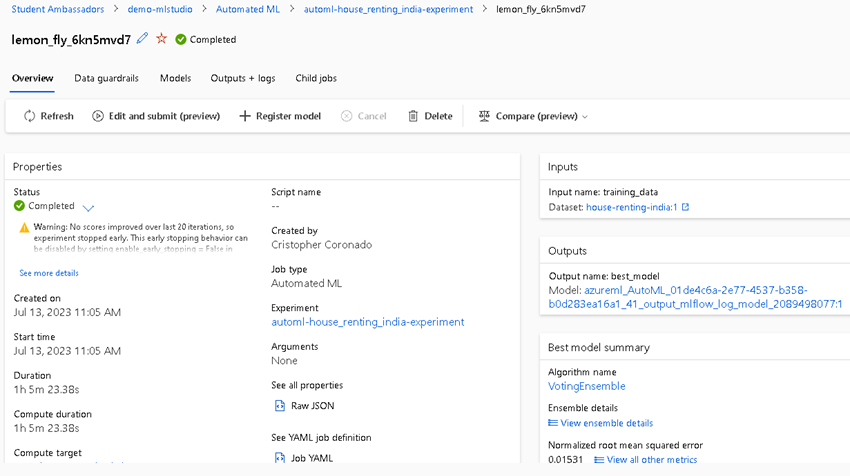Click the Refresh button

click(48, 116)
